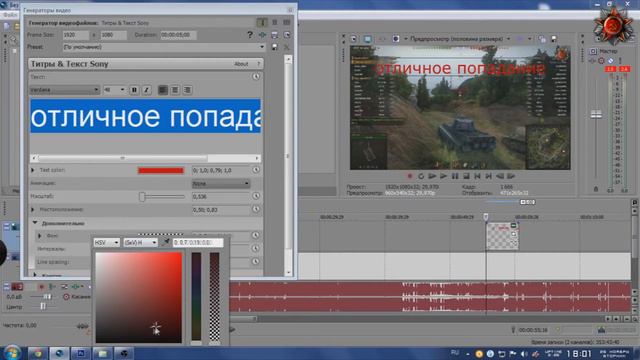Click the alpha transparency strip
The width and height of the screenshot is (640, 360).
click(215, 296)
